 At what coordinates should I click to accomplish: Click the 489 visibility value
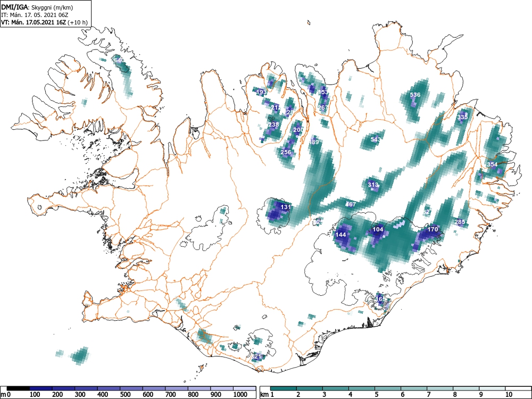(314, 142)
